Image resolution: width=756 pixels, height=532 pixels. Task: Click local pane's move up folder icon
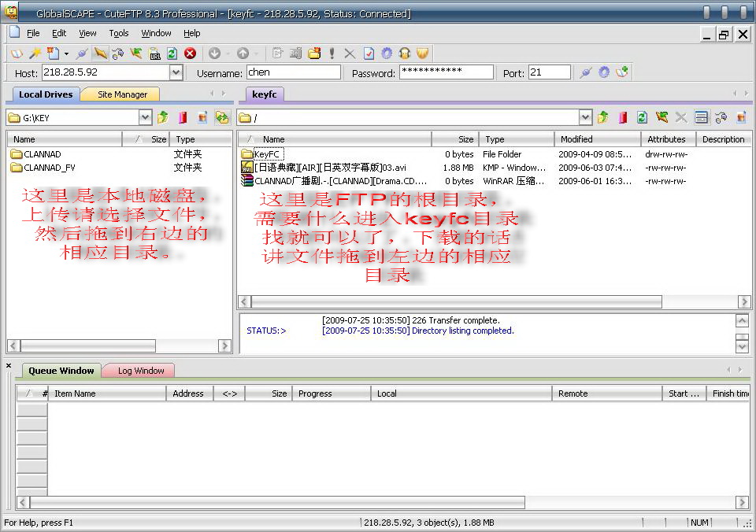click(x=163, y=117)
